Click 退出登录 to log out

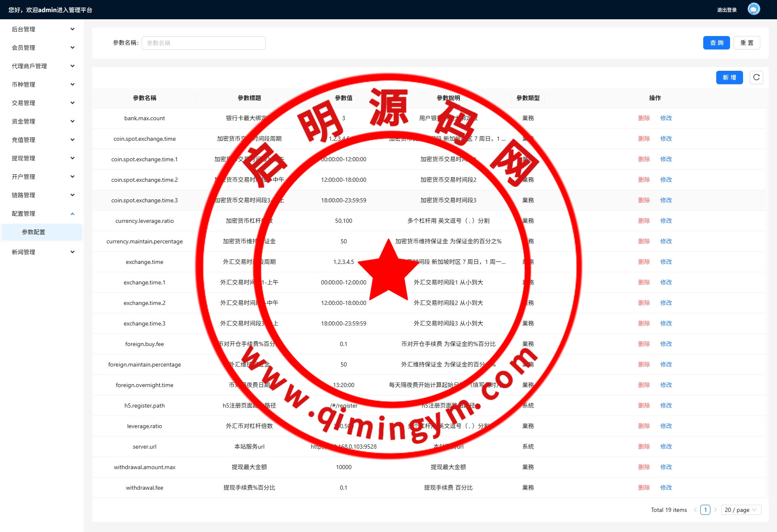[727, 10]
